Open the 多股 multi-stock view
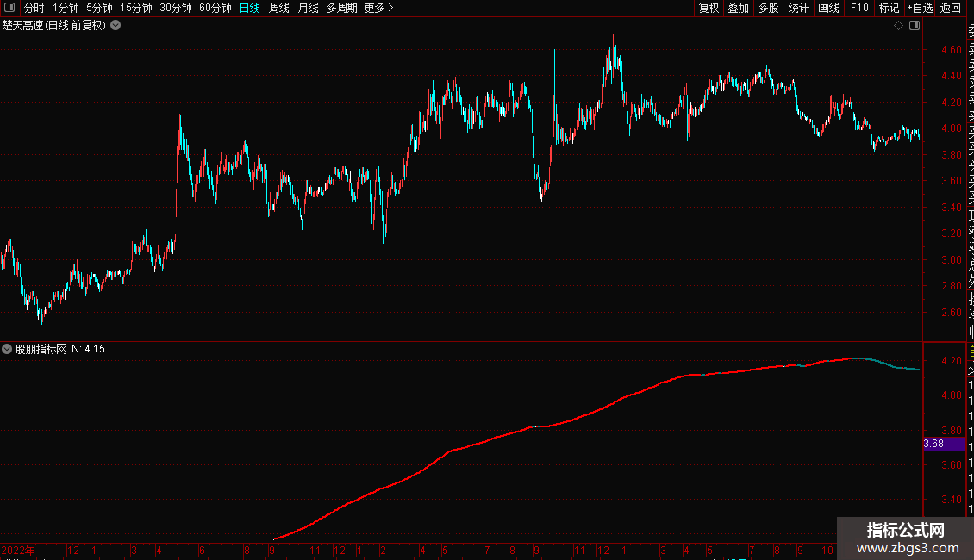This screenshot has width=974, height=560. [x=768, y=8]
